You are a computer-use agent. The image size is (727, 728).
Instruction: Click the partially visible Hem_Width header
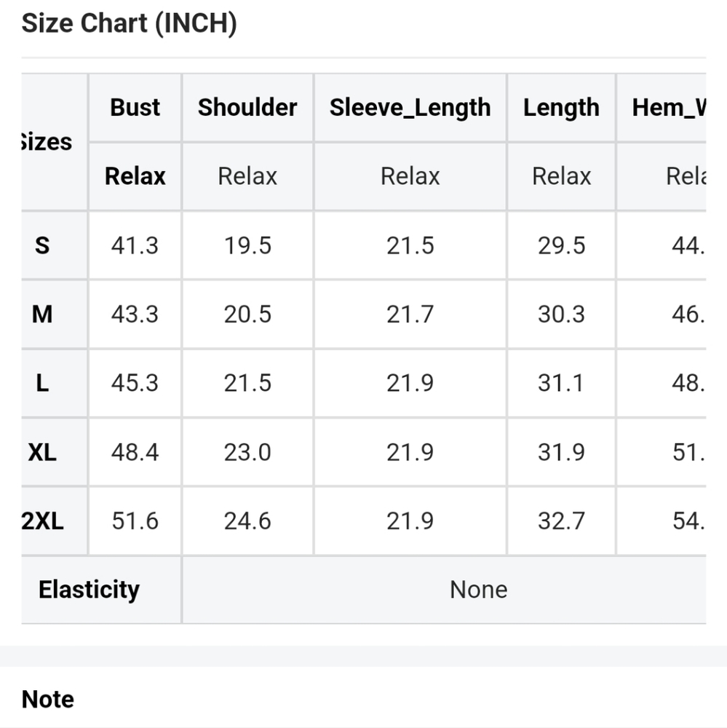pyautogui.click(x=669, y=108)
